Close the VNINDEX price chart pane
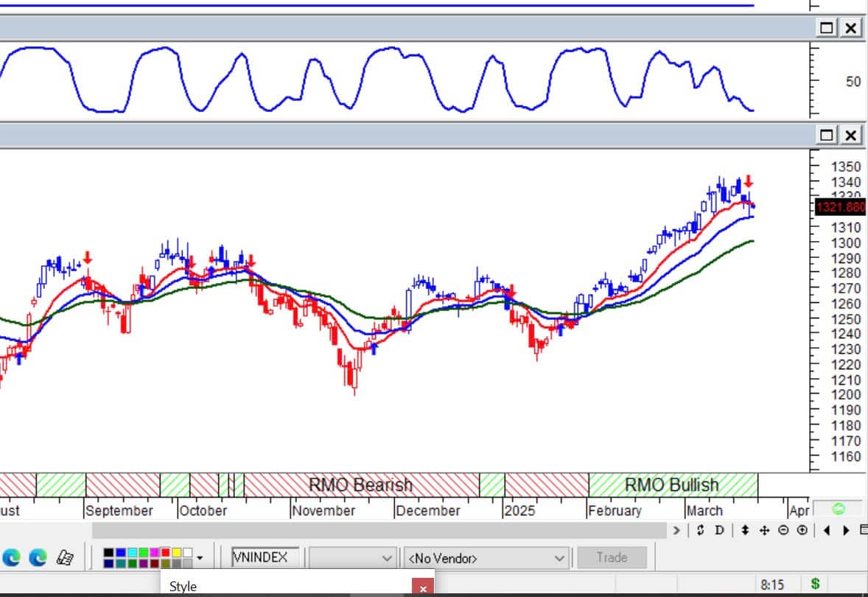 point(851,135)
